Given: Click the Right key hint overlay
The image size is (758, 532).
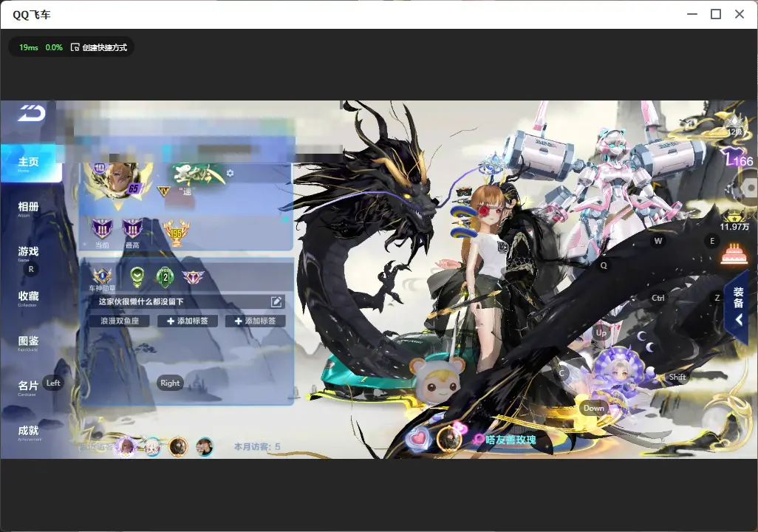Looking at the screenshot, I should [170, 383].
